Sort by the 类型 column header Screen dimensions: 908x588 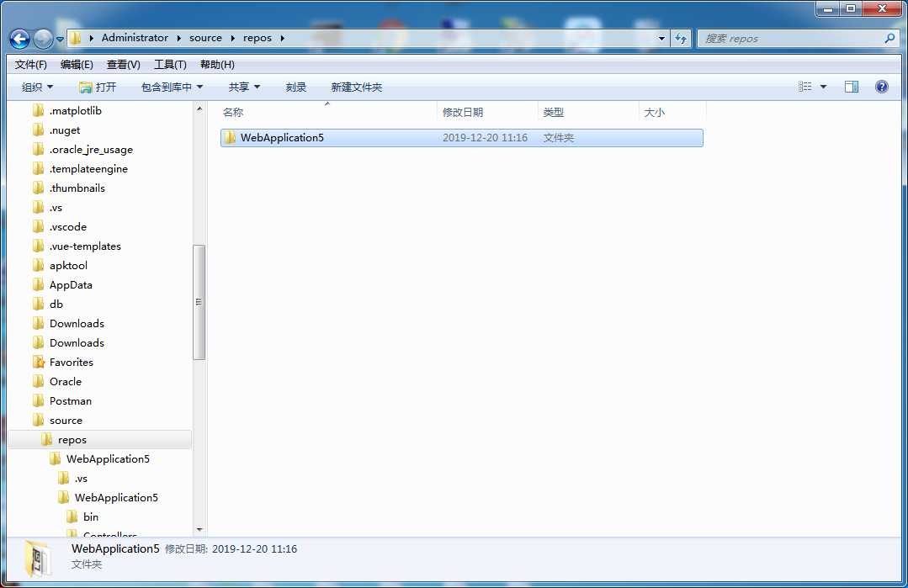pyautogui.click(x=588, y=112)
